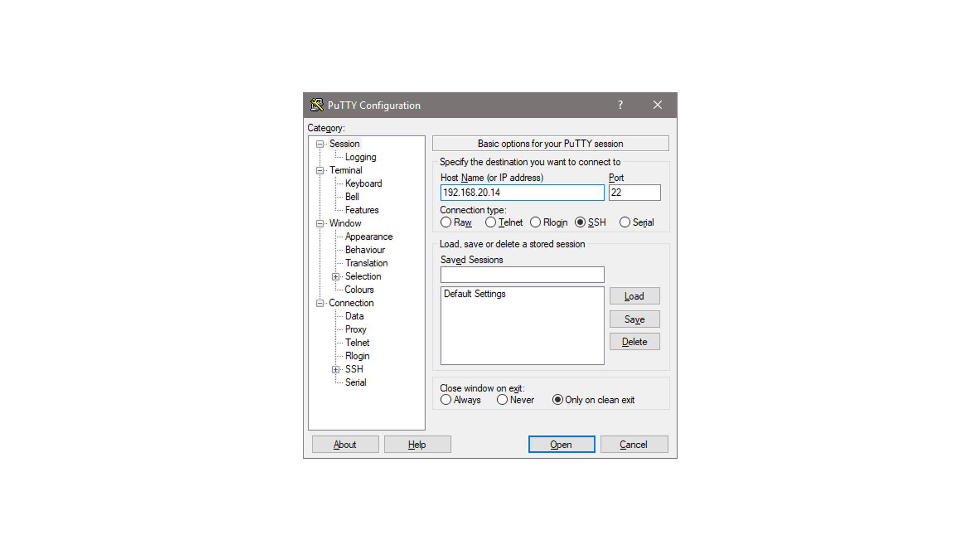Viewport: 980px width, 551px height.
Task: Click the Port number field
Action: [x=634, y=193]
